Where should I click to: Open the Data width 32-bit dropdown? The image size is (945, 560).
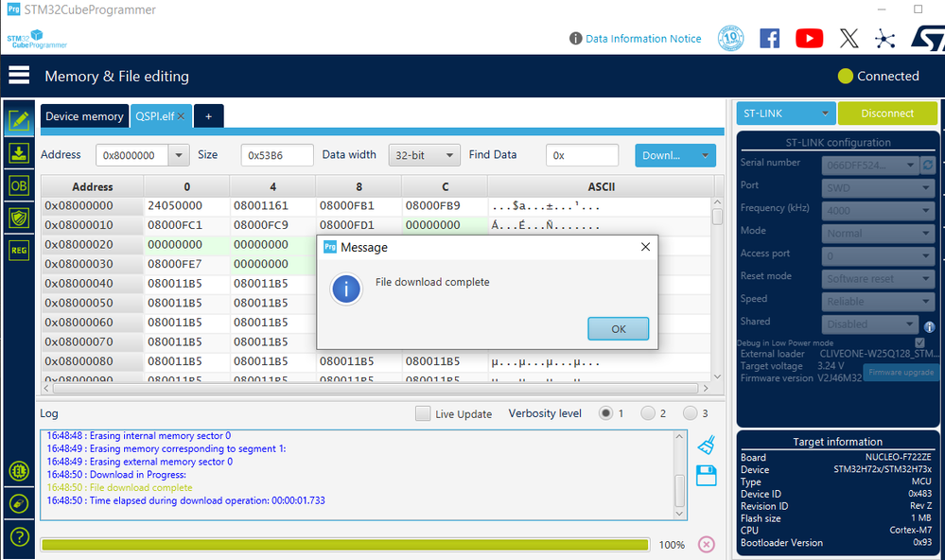coord(425,155)
